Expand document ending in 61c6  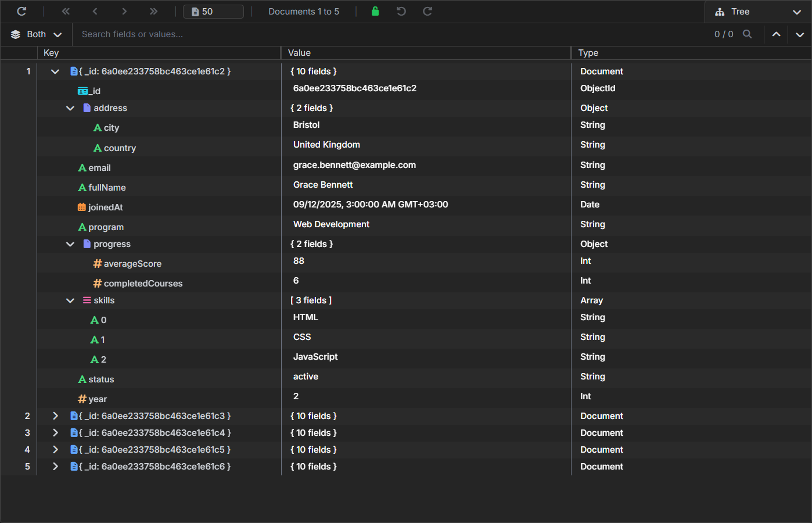(55, 467)
